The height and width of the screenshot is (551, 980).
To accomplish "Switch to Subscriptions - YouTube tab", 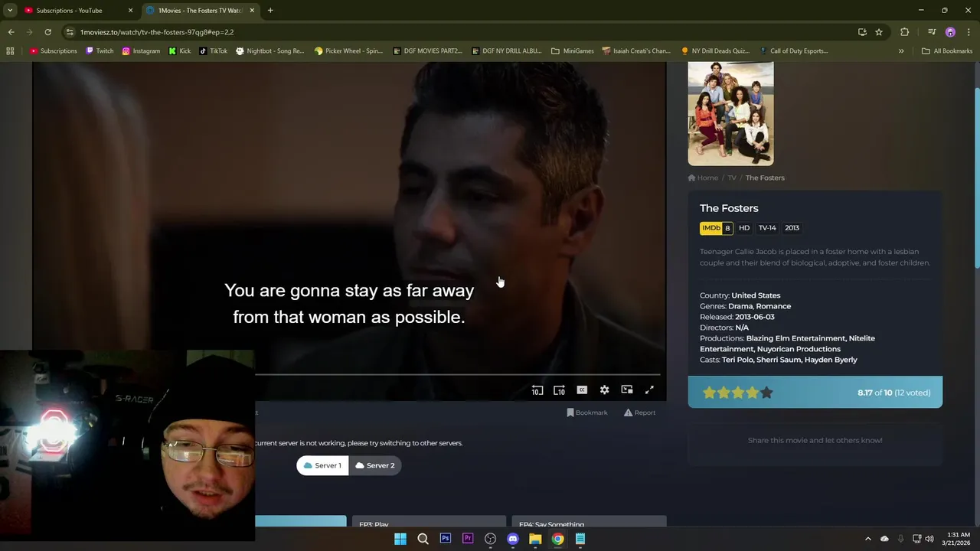I will (x=76, y=11).
